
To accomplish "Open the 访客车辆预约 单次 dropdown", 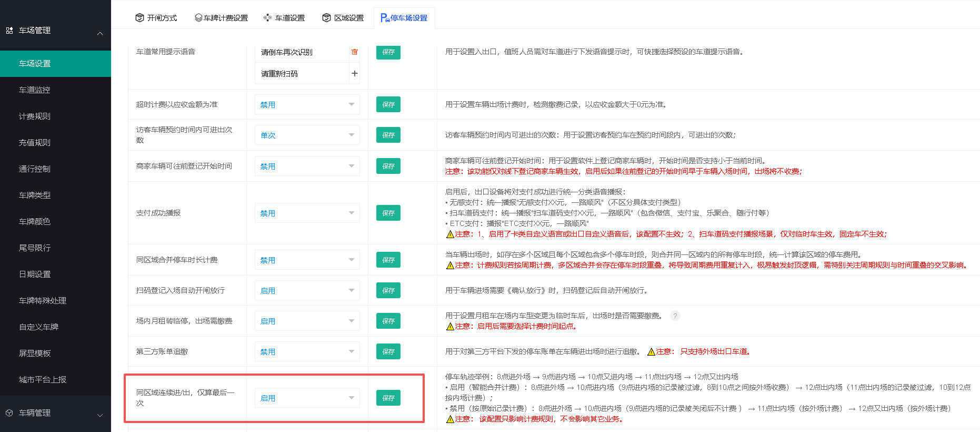I will coord(307,135).
